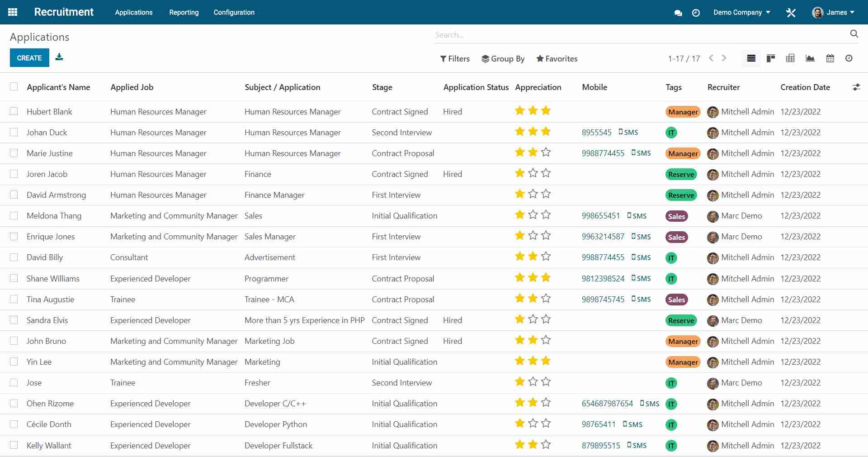Check the Johan Duck row checkbox
Screen dimensions: 868x457
pos(14,132)
